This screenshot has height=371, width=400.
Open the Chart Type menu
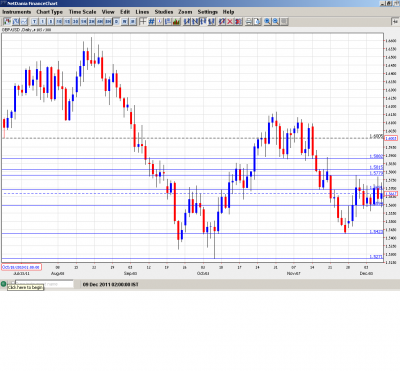coord(49,12)
